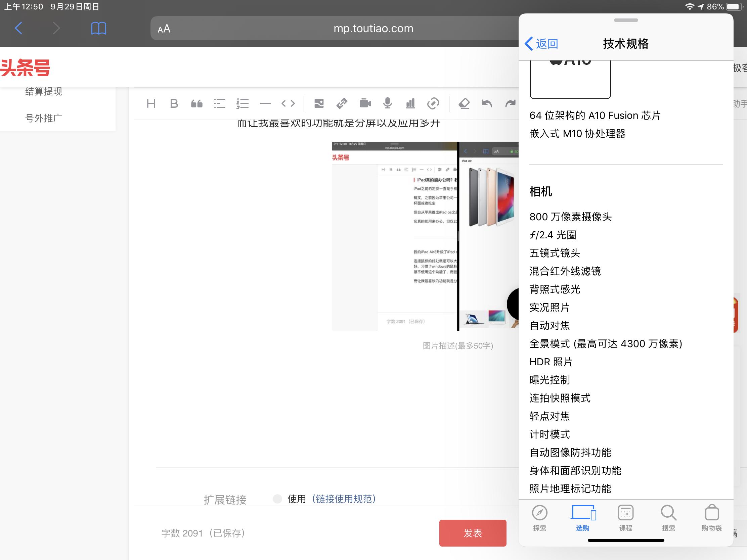Insert a chart
The image size is (747, 560).
[x=410, y=104]
